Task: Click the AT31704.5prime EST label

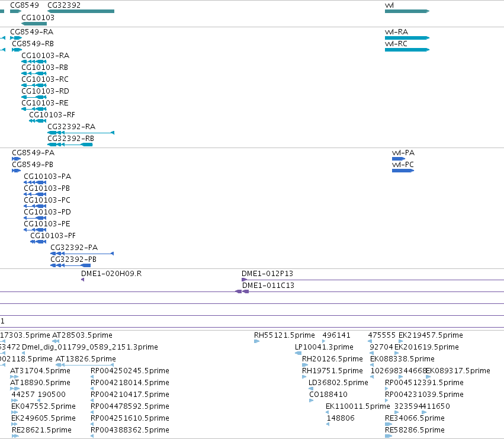Action: (x=40, y=371)
